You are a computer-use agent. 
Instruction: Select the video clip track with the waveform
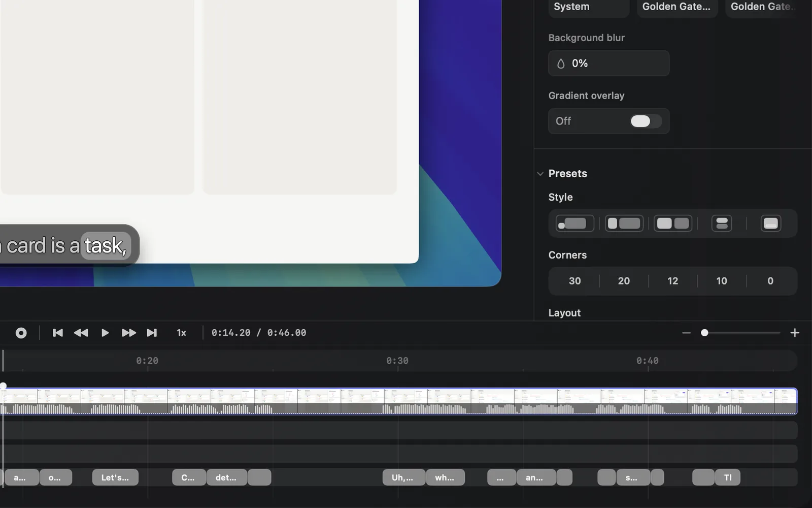(399, 401)
